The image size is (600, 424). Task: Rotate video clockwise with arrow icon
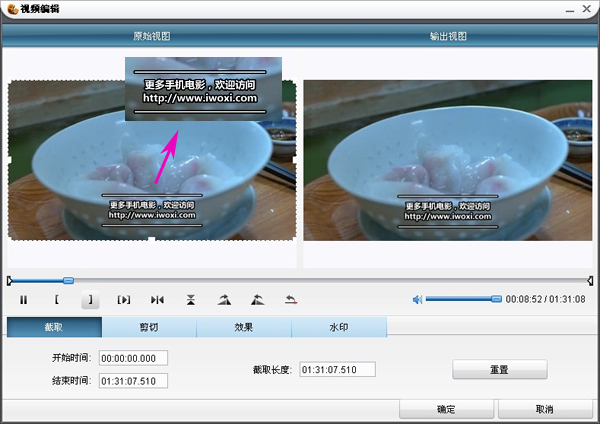click(224, 300)
